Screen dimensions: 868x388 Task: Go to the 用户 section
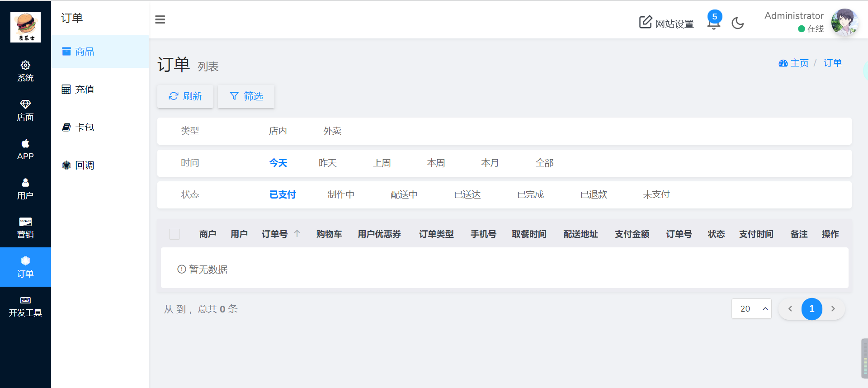(25, 189)
